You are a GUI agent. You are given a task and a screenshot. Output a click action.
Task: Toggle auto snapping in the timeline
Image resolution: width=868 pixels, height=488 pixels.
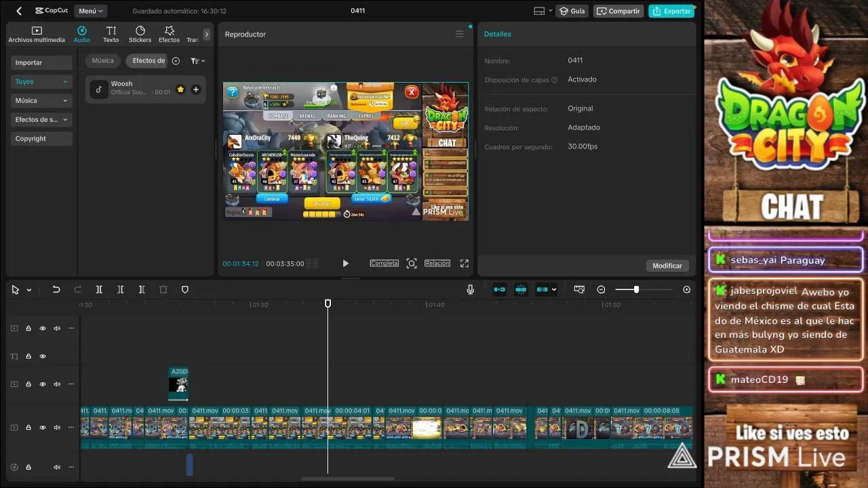point(521,289)
